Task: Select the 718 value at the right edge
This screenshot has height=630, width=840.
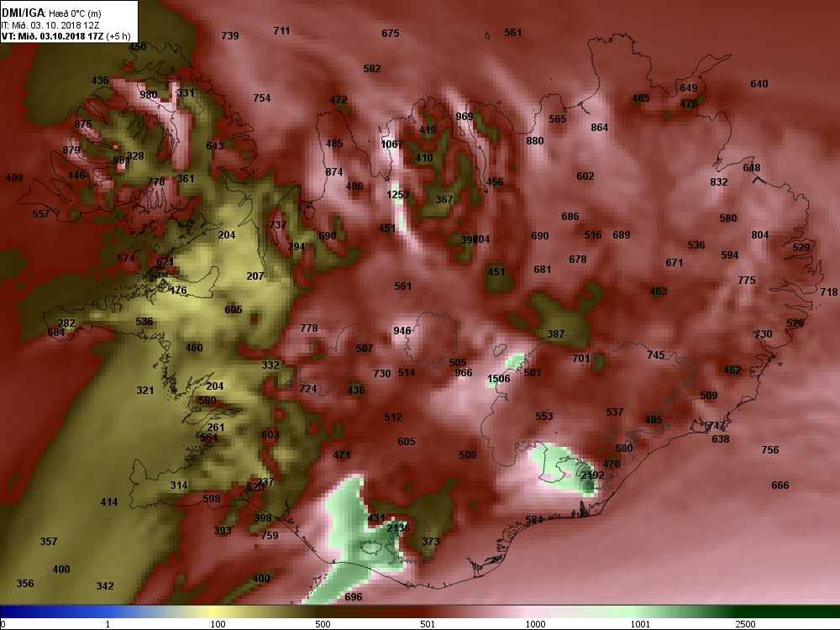Action: click(829, 292)
